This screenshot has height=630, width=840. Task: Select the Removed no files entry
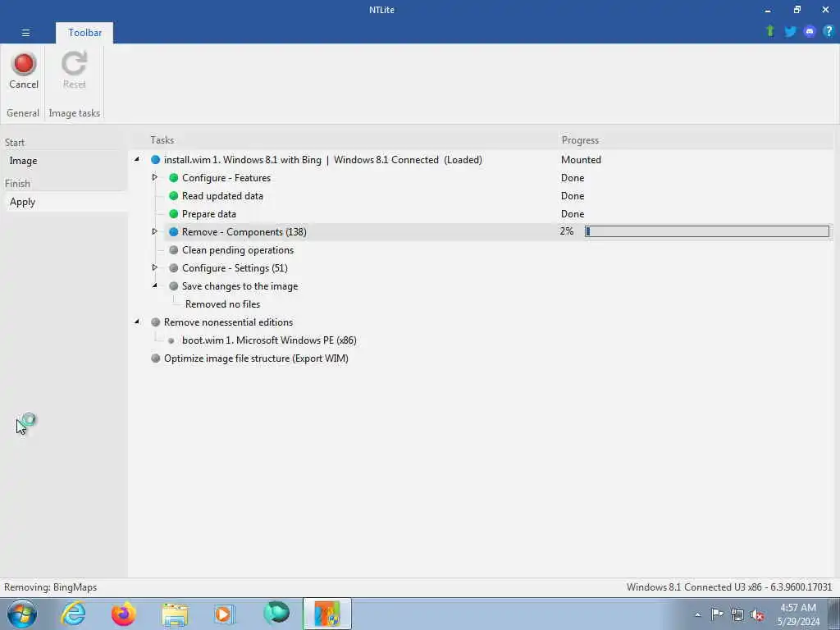tap(223, 304)
